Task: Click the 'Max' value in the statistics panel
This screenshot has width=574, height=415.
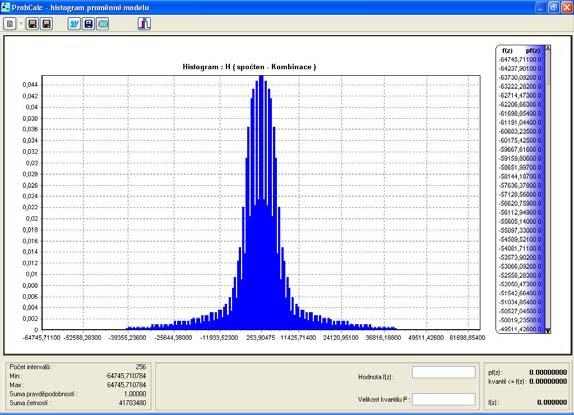Action: tap(127, 385)
